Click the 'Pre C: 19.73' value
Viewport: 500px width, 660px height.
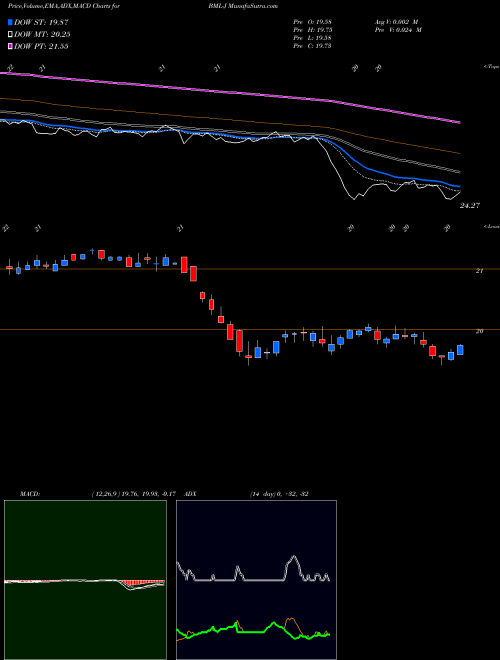(312, 45)
